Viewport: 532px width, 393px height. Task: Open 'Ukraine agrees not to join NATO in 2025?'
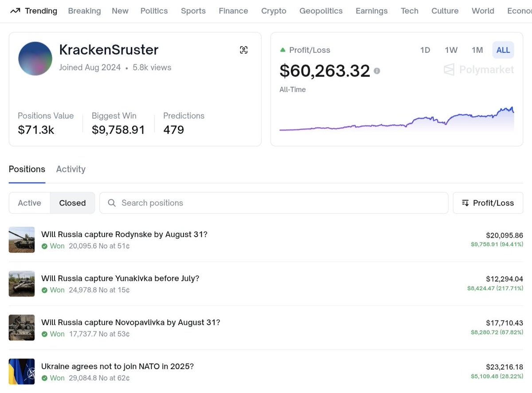117,366
